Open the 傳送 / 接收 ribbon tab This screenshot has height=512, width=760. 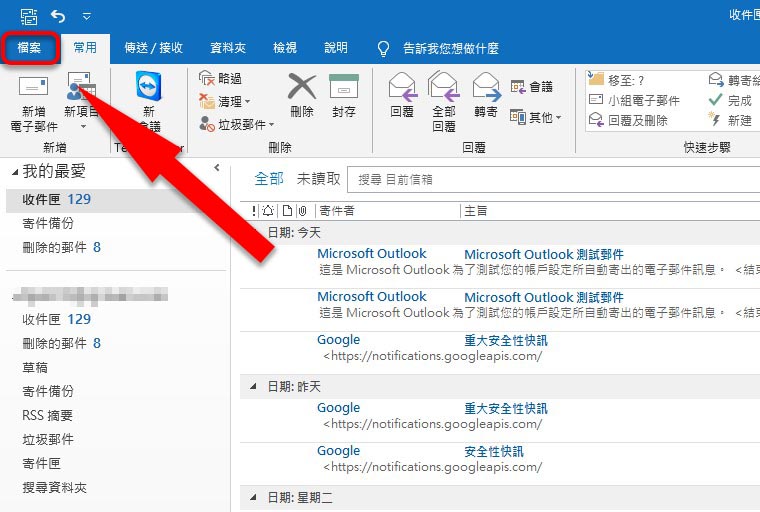153,48
